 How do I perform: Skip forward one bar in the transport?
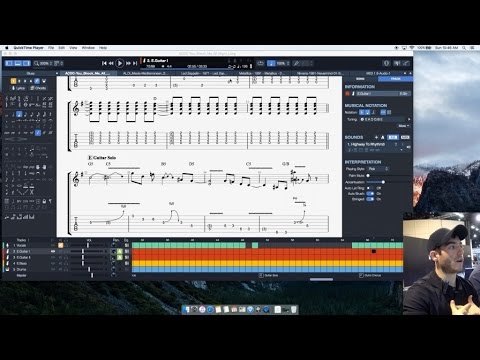128,63
